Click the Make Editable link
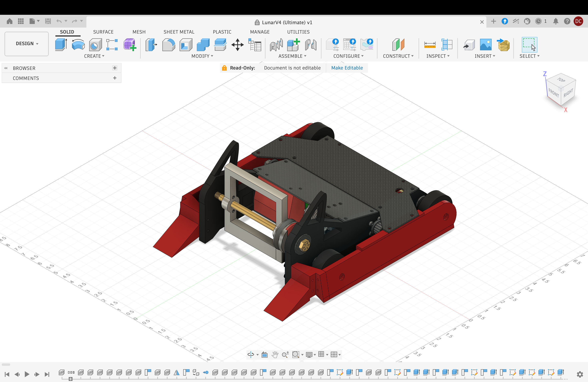This screenshot has width=588, height=382. pos(347,68)
